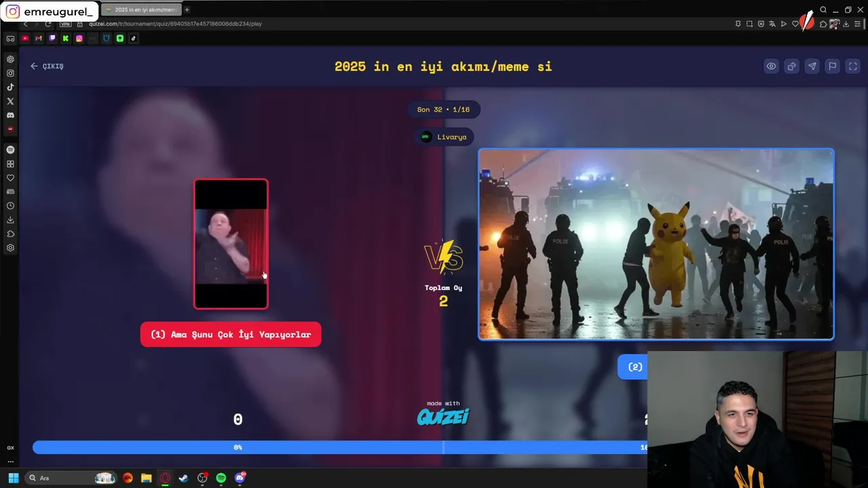Image resolution: width=868 pixels, height=488 pixels.
Task: Open Instagram from the Opera sidebar
Action: [x=10, y=73]
